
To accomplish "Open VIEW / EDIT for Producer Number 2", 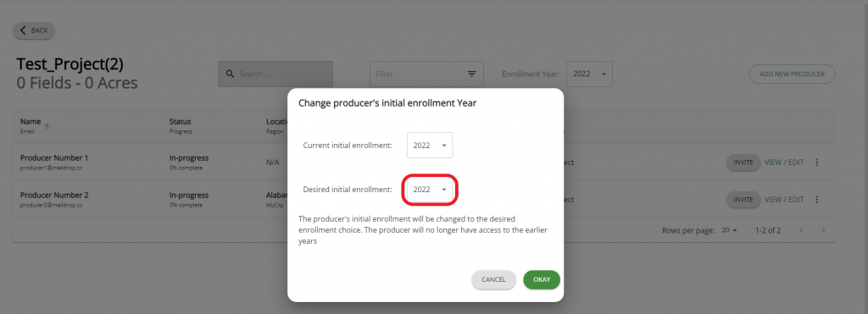I will [x=784, y=200].
